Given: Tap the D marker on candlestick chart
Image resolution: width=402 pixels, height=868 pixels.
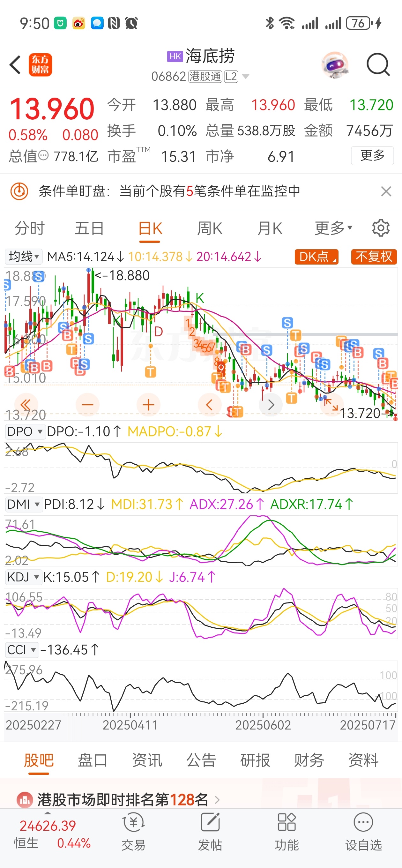Looking at the screenshot, I should pyautogui.click(x=159, y=332).
